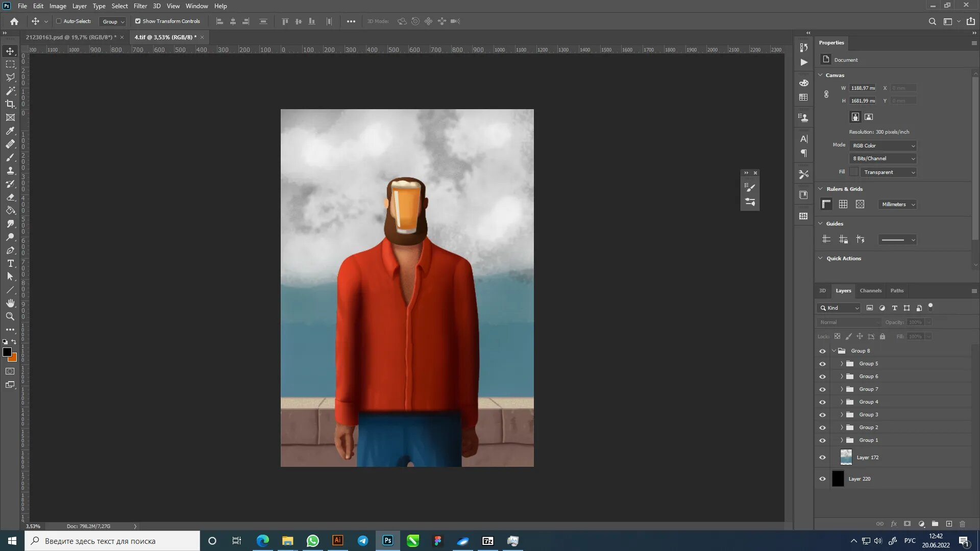Toggle the Auto-Select checkbox
980x551 pixels.
[59, 21]
